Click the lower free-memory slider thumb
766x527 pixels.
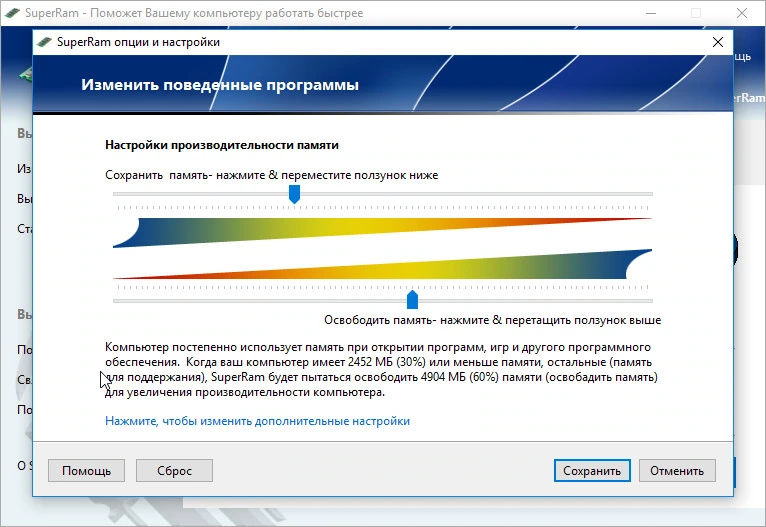click(412, 300)
